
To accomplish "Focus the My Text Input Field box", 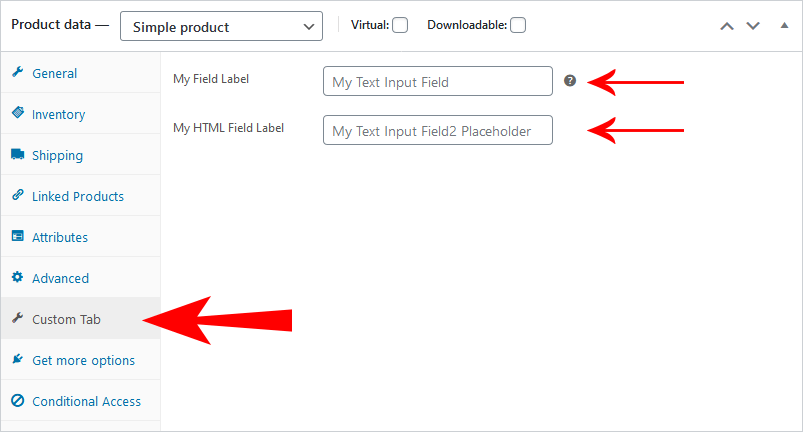I will click(438, 81).
